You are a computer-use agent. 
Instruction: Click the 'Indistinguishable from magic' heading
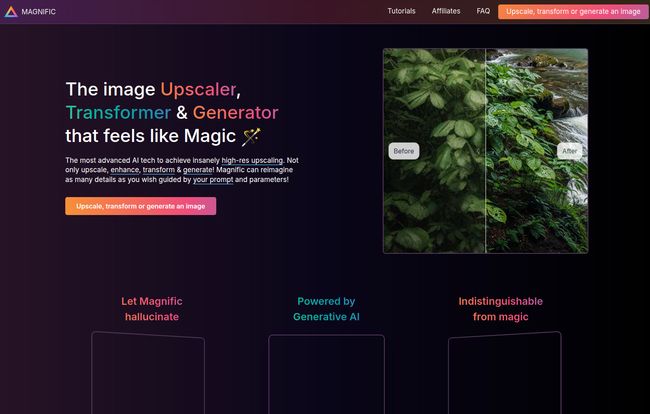click(x=500, y=309)
